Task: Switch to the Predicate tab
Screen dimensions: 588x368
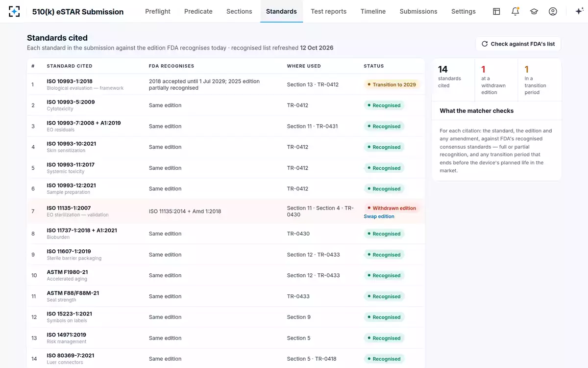Action: (198, 11)
